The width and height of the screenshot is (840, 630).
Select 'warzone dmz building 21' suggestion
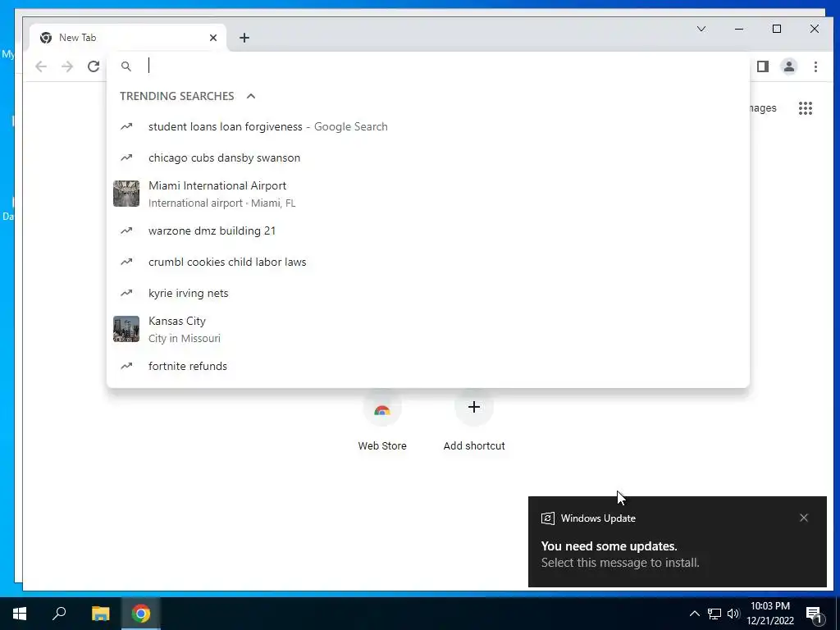pos(428,231)
